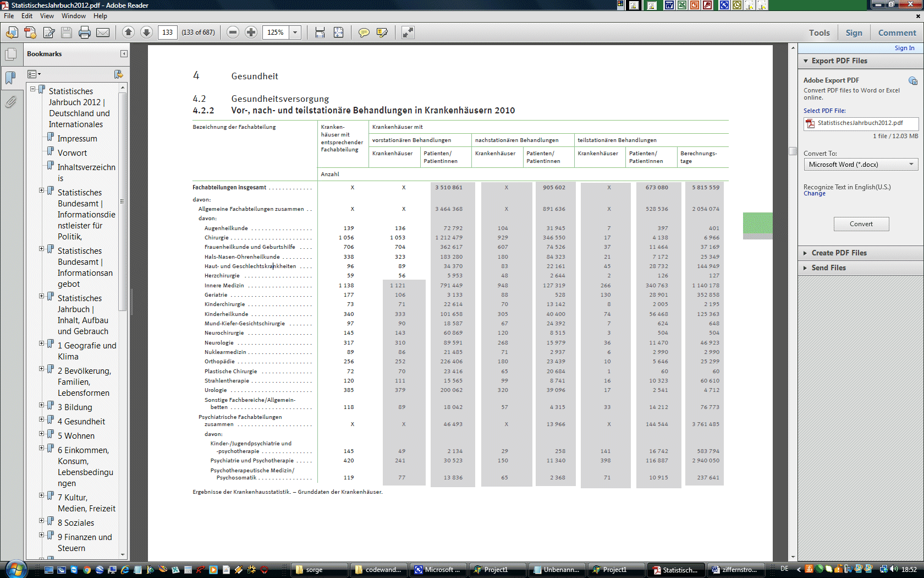Open the Attachments paperclip panel
The width and height of the screenshot is (924, 578).
coord(10,102)
